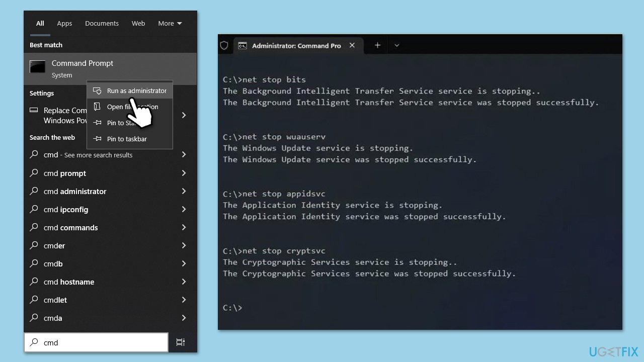Open 'cmd - See more search results'

(x=98, y=155)
